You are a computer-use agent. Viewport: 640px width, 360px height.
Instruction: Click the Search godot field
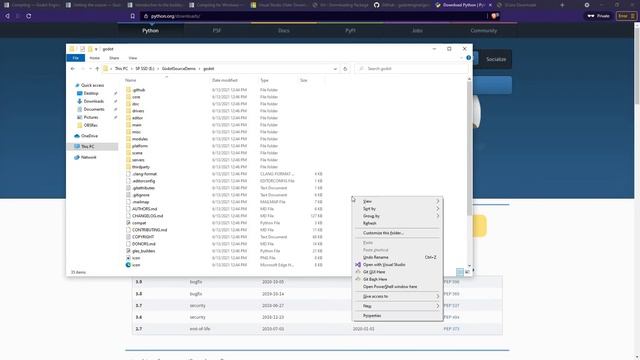pyautogui.click(x=411, y=69)
